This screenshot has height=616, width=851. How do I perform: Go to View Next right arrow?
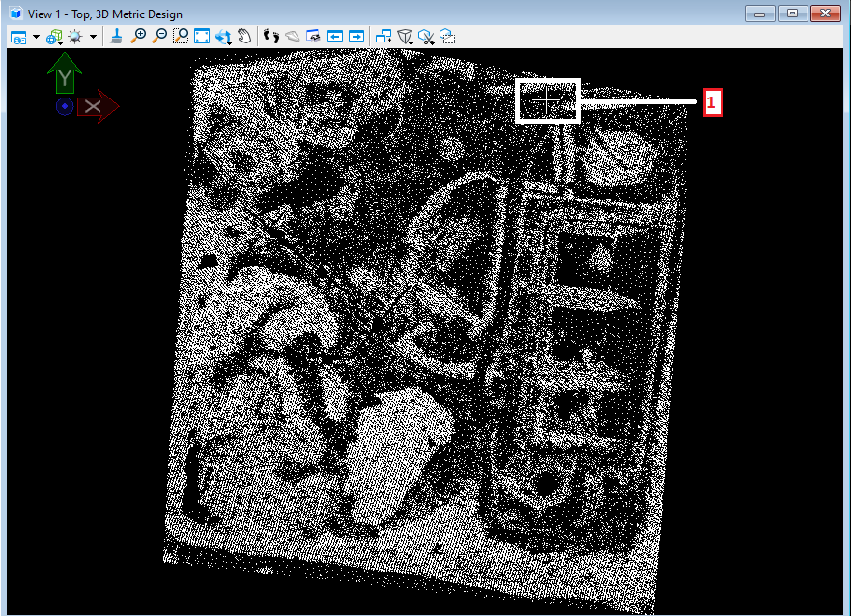click(356, 37)
